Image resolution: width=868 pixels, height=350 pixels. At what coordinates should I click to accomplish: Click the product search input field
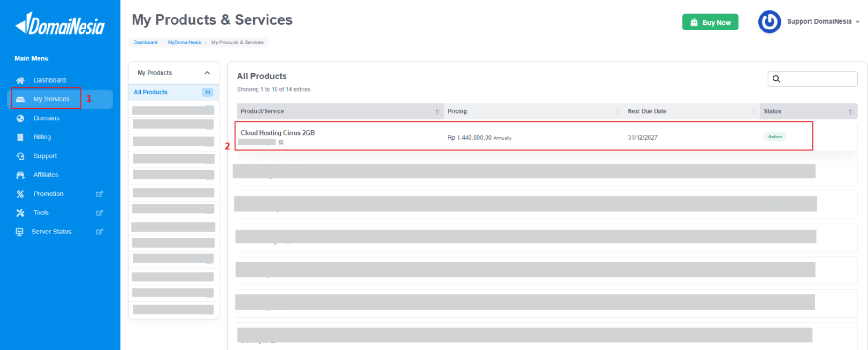(817, 79)
